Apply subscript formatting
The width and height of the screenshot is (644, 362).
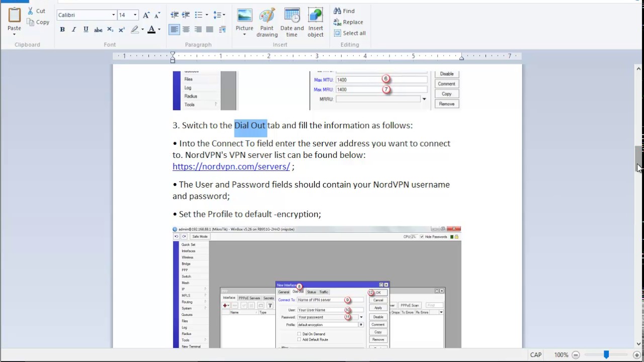(x=110, y=30)
